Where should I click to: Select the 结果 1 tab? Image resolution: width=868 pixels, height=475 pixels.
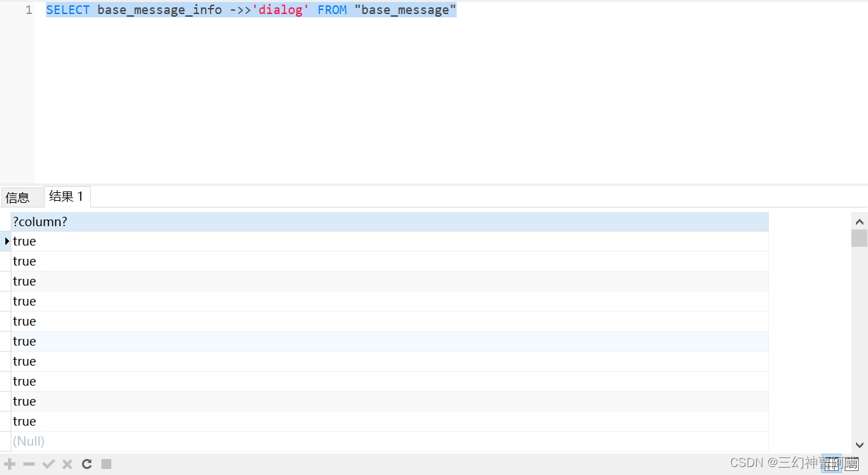click(66, 196)
